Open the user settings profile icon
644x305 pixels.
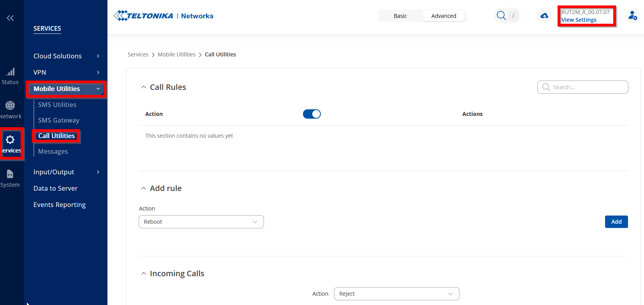(633, 16)
